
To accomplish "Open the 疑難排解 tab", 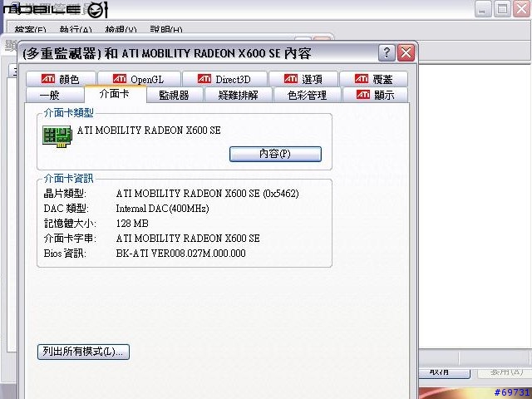I will click(x=239, y=95).
